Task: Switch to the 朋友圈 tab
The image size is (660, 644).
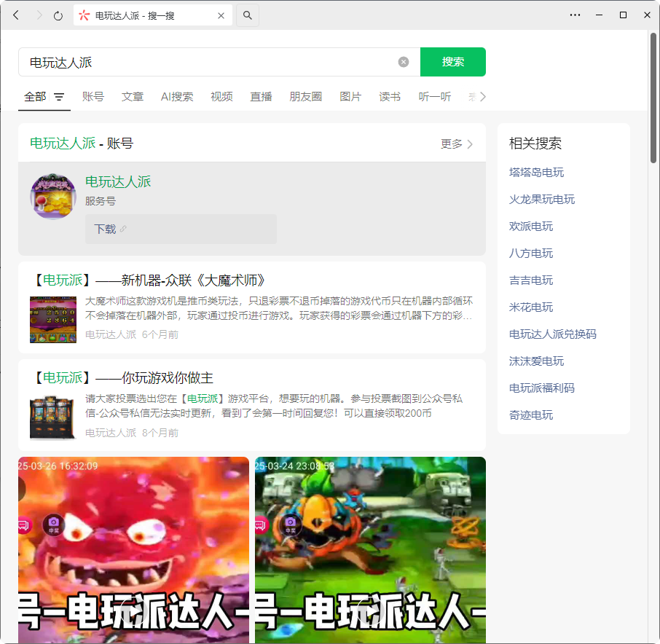Action: 305,97
